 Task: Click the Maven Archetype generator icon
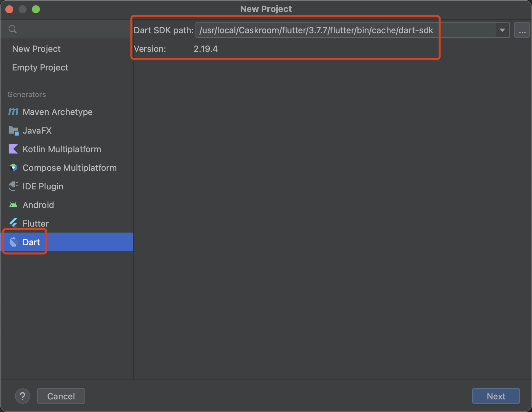[x=13, y=112]
